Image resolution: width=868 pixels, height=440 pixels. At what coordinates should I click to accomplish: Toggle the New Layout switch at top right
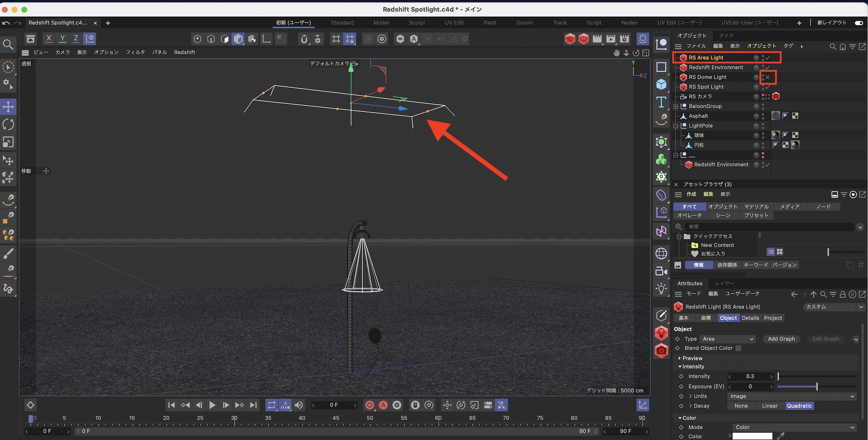(858, 23)
